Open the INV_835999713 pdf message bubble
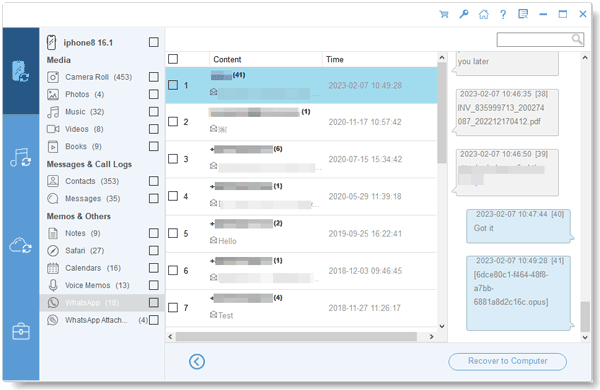Screen dimensions: 600x390 [507, 112]
